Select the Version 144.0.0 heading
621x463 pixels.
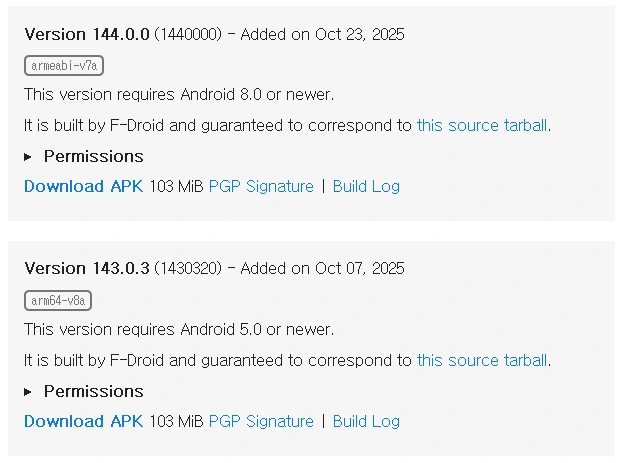tap(87, 34)
